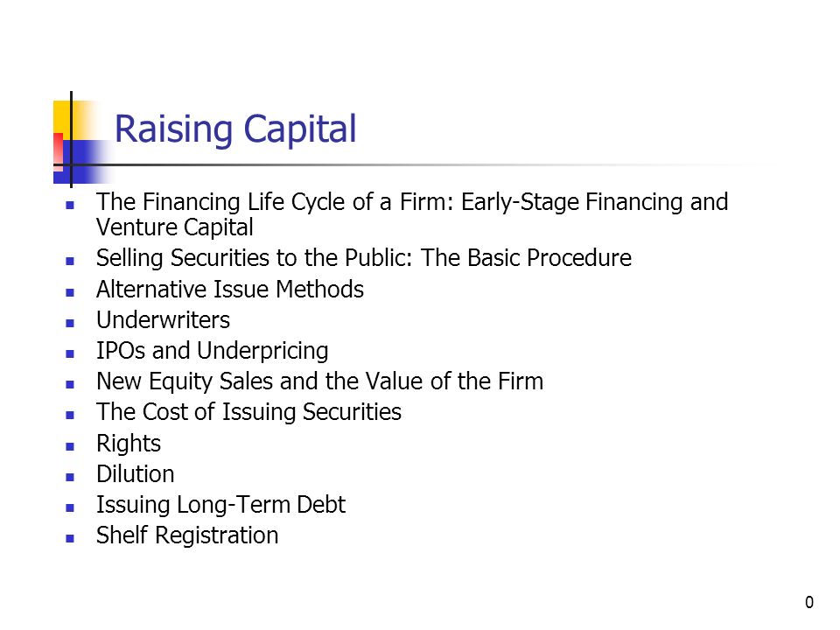840x630 pixels.
Task: Click the blue bullet marker before Underwriters
Action: (x=70, y=323)
